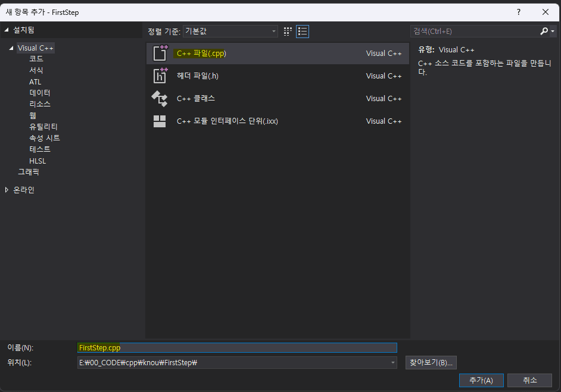The image size is (561, 392).
Task: Click the 찾아보기(B)... browse button
Action: tap(431, 362)
